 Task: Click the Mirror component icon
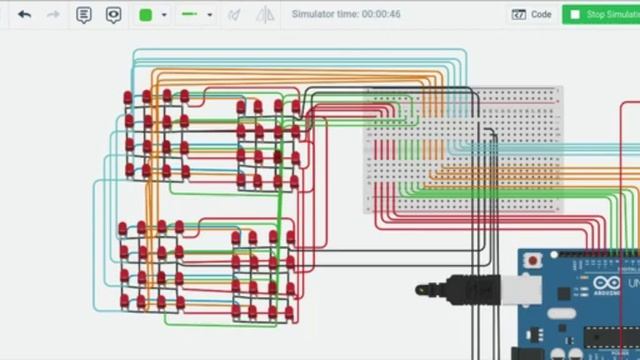(x=265, y=15)
